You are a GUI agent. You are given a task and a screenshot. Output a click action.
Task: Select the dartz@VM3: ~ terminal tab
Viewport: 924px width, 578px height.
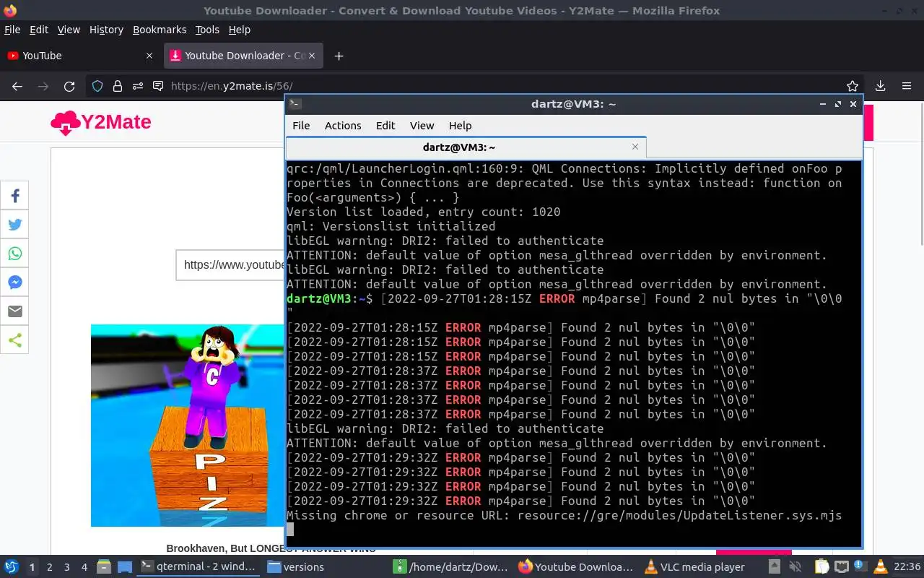click(466, 147)
